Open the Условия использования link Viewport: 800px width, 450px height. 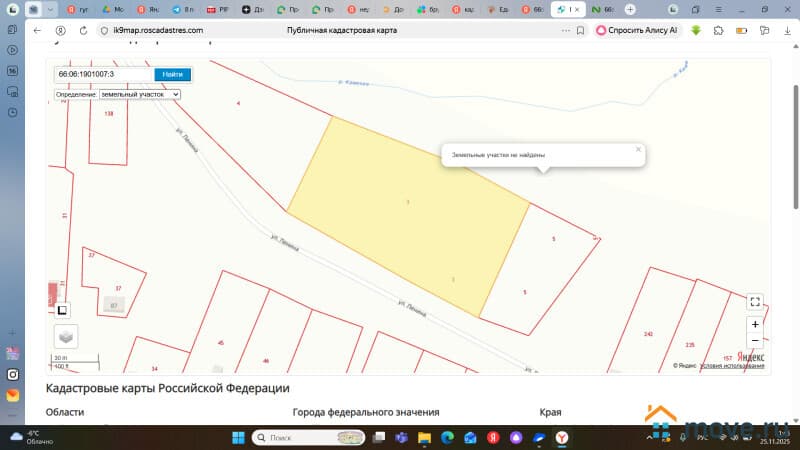tap(732, 366)
